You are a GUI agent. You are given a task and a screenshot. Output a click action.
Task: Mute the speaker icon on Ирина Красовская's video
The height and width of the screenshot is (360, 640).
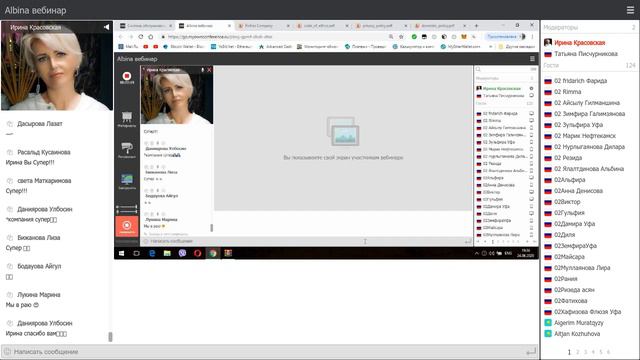click(x=107, y=27)
